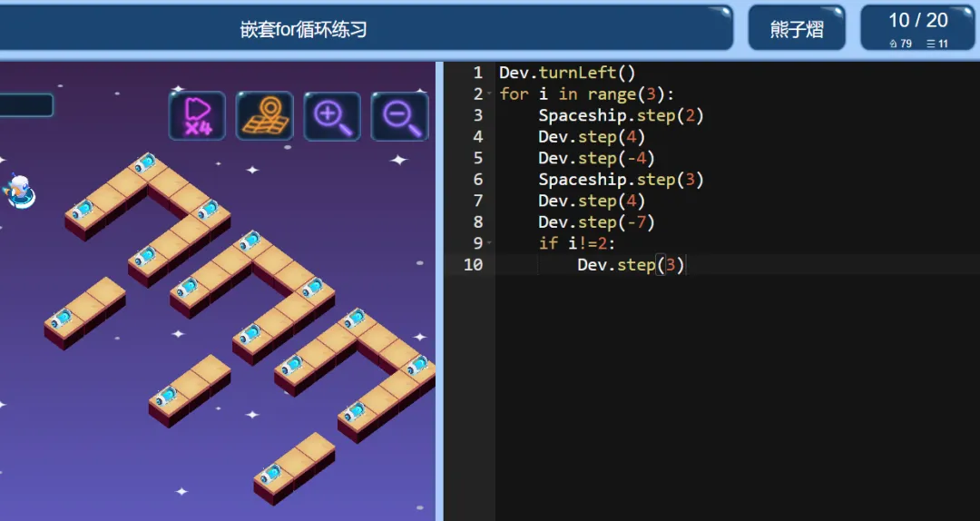Click the list icon showing 11
The height and width of the screenshot is (521, 980).
click(936, 44)
